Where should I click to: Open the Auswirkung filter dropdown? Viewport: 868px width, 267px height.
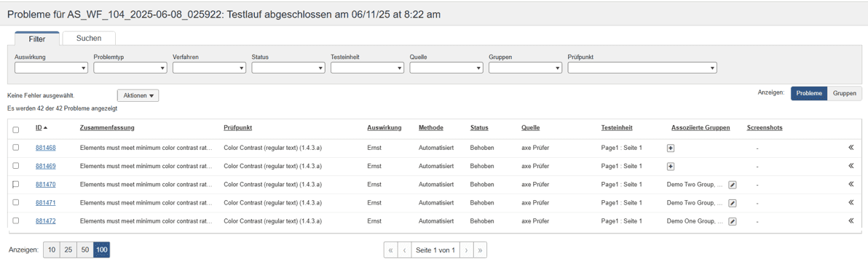click(x=51, y=68)
